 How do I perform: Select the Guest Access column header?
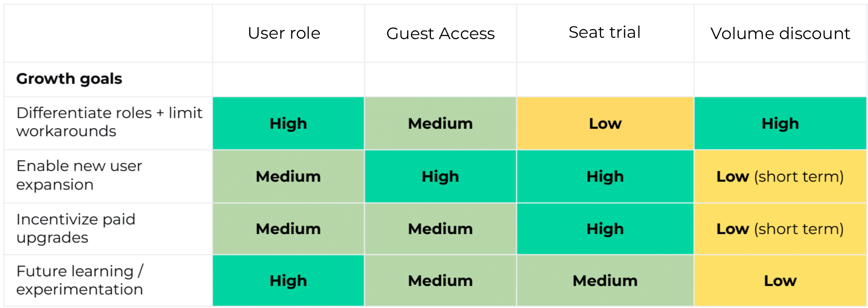point(441,33)
